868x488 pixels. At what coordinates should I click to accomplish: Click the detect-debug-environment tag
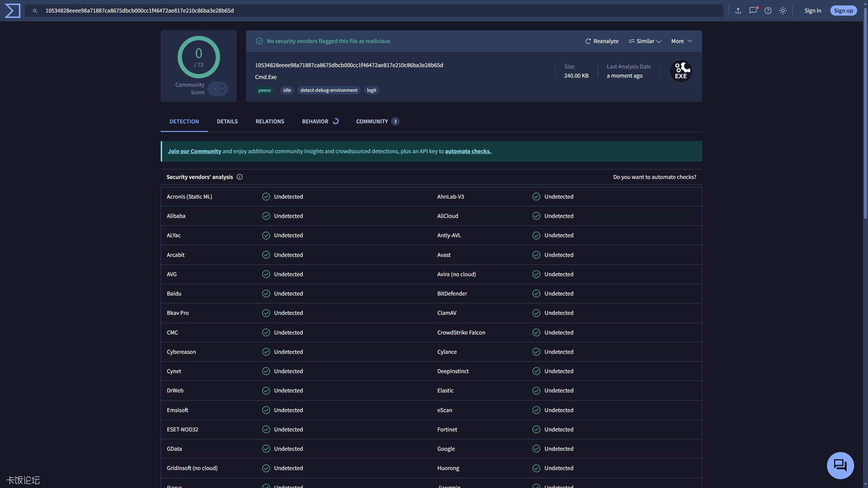click(329, 90)
